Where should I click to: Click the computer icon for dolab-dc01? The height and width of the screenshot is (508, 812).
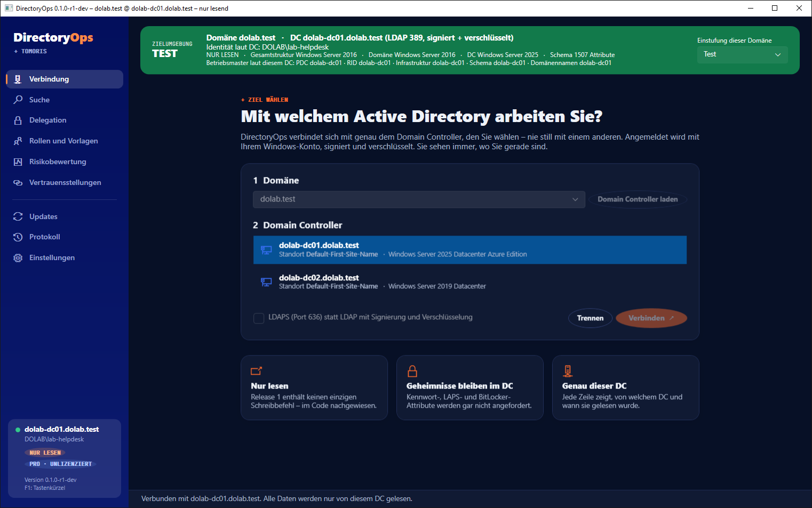(x=266, y=249)
